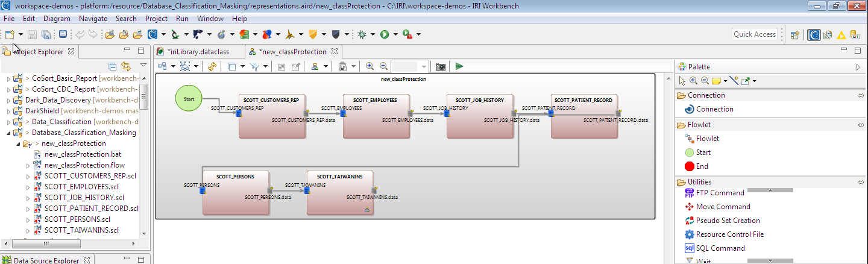Open the File menu
The height and width of the screenshot is (264, 868).
[x=9, y=19]
